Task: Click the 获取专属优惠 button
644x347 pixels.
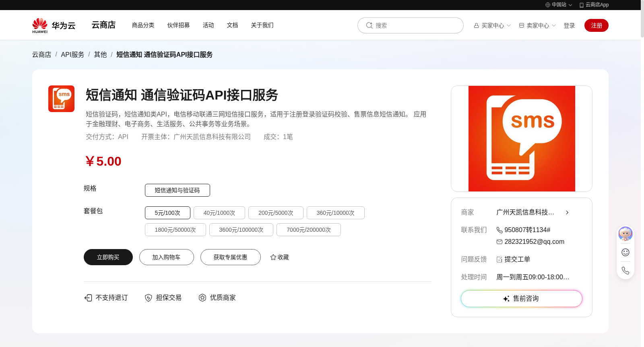Action: pyautogui.click(x=231, y=257)
